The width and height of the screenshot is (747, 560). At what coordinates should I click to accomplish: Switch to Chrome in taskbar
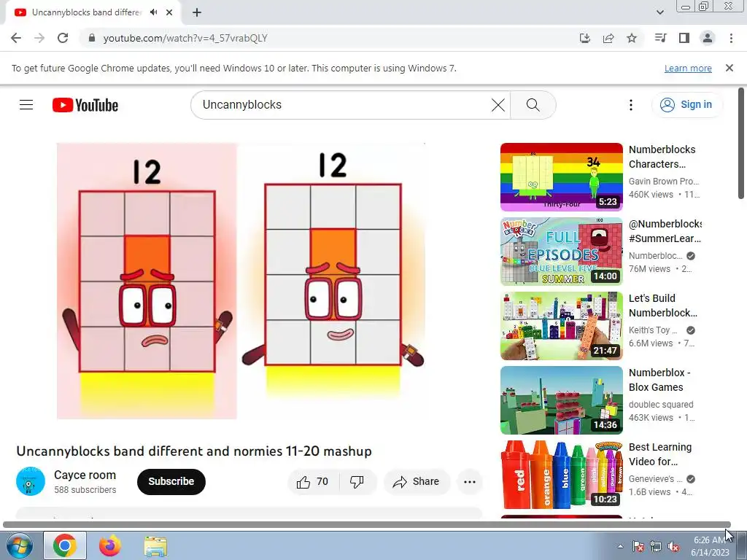point(65,545)
